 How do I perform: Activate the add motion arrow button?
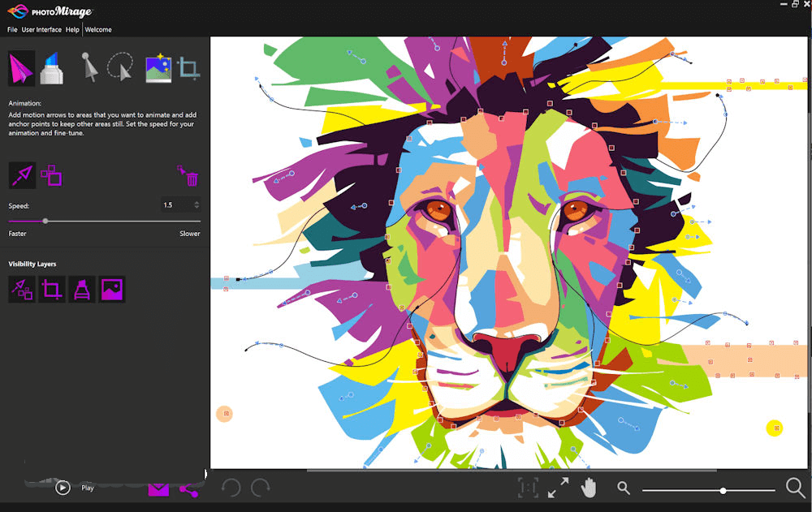(x=22, y=175)
